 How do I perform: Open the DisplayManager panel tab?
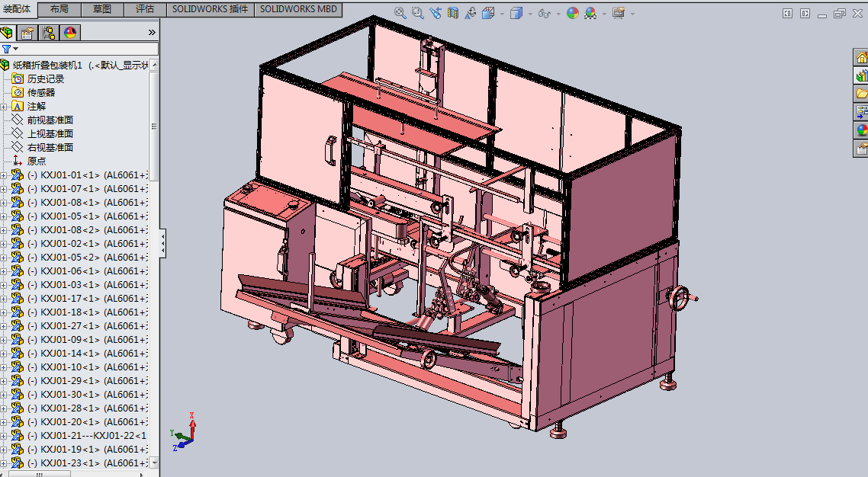(x=70, y=33)
